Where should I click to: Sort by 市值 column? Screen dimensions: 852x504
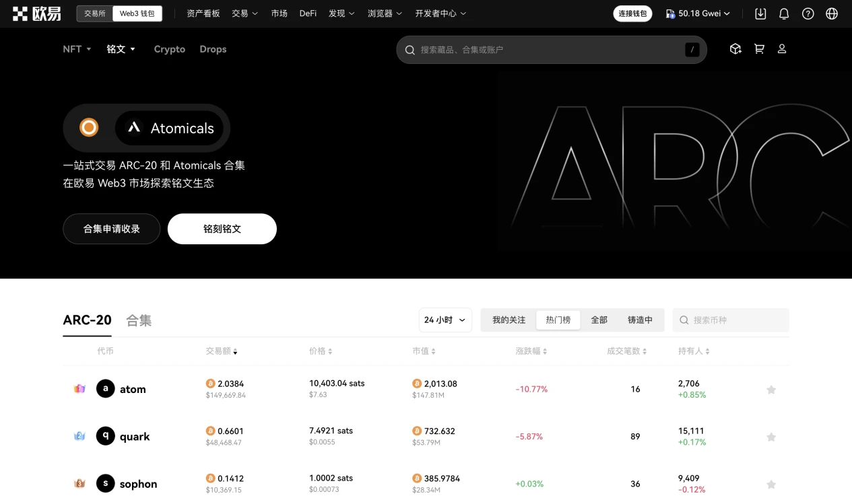point(424,351)
